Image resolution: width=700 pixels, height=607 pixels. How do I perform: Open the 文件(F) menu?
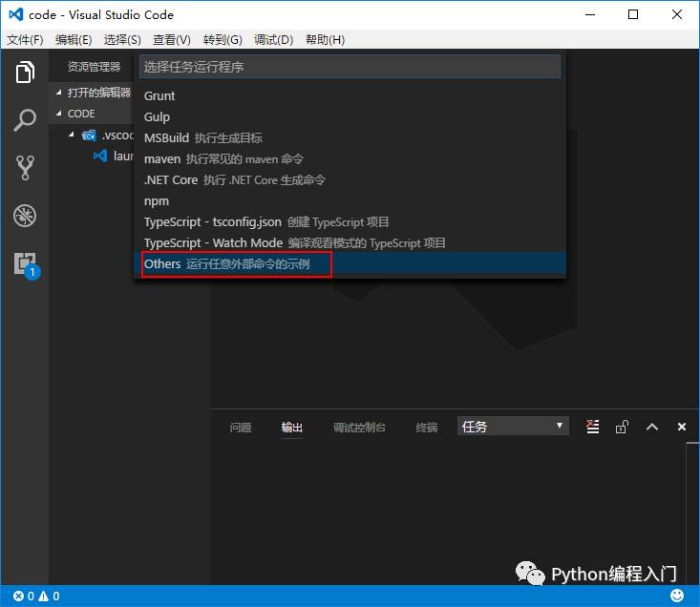[x=25, y=40]
